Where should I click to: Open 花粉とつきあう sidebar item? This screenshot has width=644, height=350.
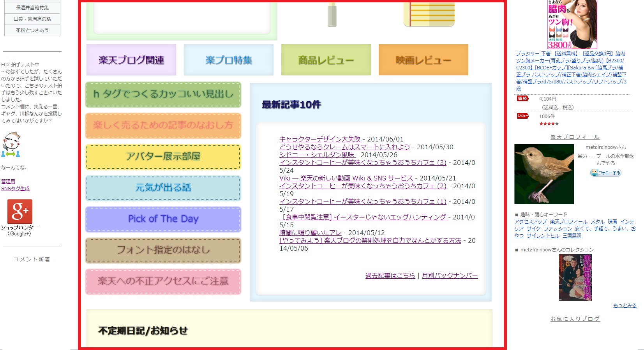pyautogui.click(x=32, y=30)
